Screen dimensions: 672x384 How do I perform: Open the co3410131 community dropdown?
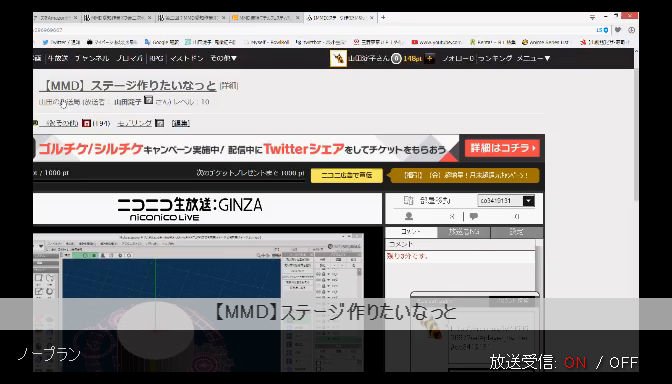point(506,201)
